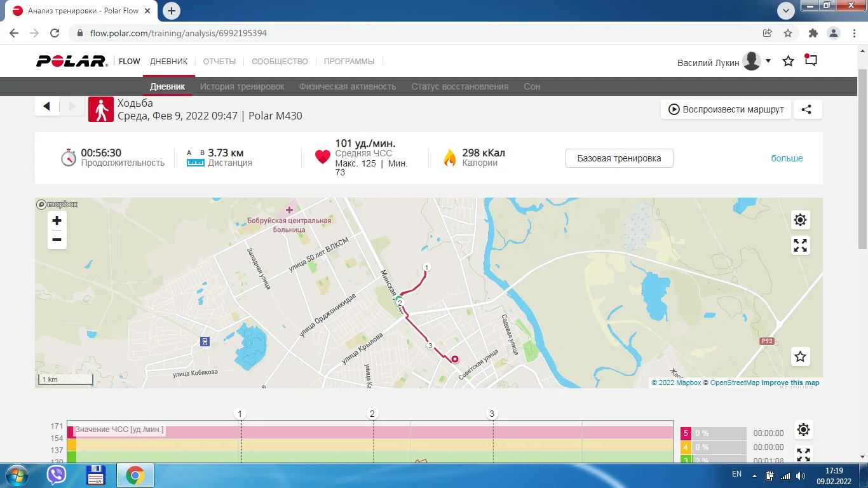Open the network icon in system tray

[785, 476]
